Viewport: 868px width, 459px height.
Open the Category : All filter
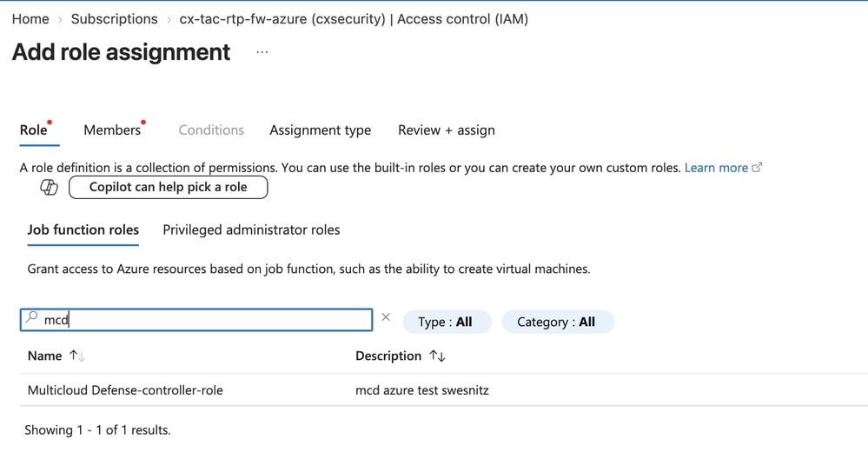click(558, 323)
